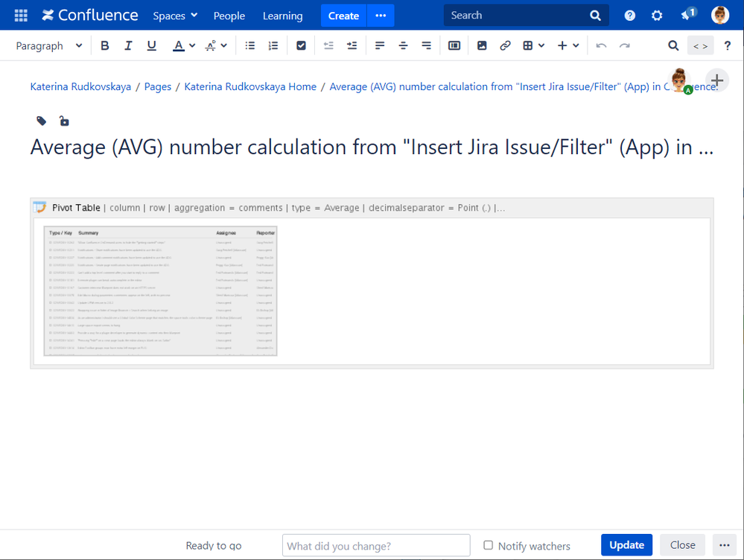
Task: Toggle bold formatting
Action: (105, 45)
